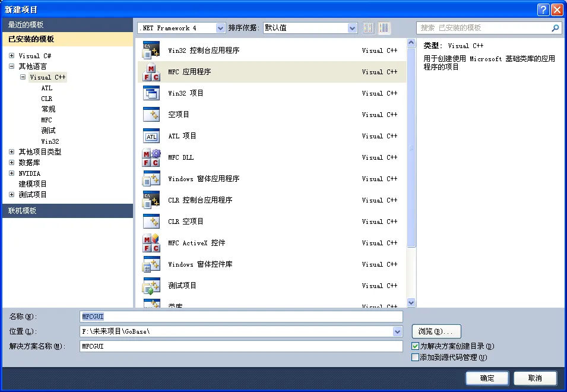The image size is (567, 392).
Task: Expand the 数据库 tree node
Action: tap(11, 162)
